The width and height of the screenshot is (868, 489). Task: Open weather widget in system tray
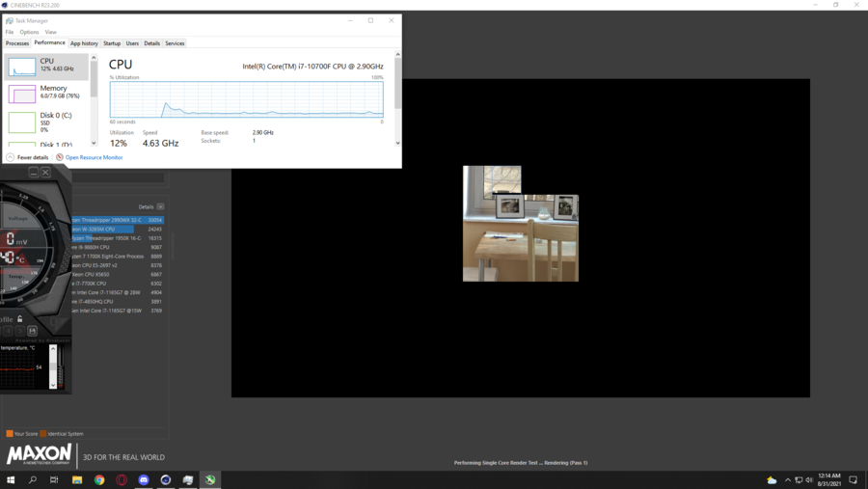point(772,480)
